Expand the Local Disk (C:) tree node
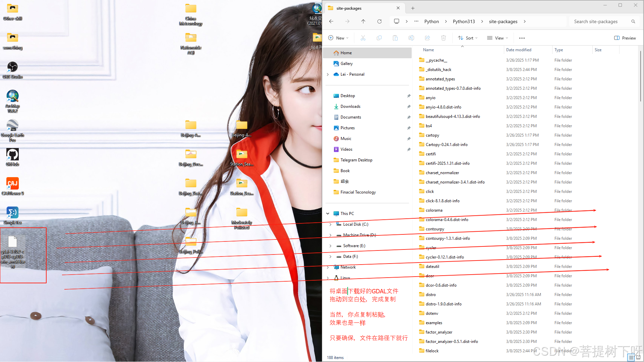The height and width of the screenshot is (362, 644). click(x=330, y=224)
